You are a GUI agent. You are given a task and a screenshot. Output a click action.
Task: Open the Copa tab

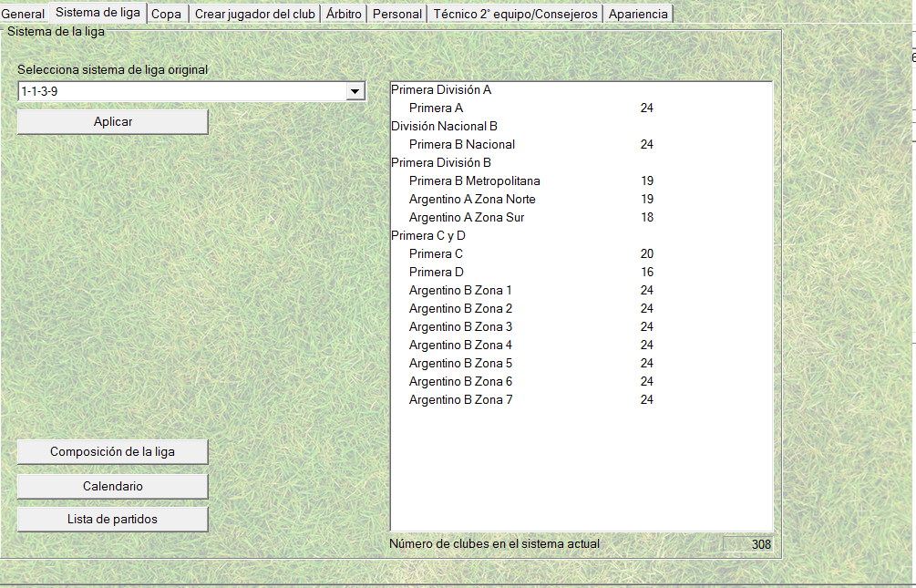(167, 14)
